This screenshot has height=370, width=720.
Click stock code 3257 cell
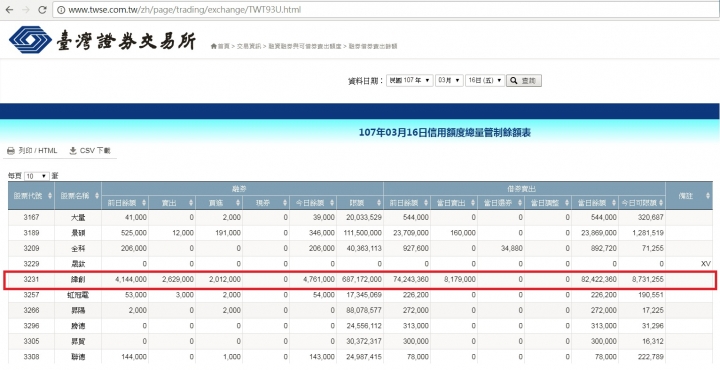(31, 295)
